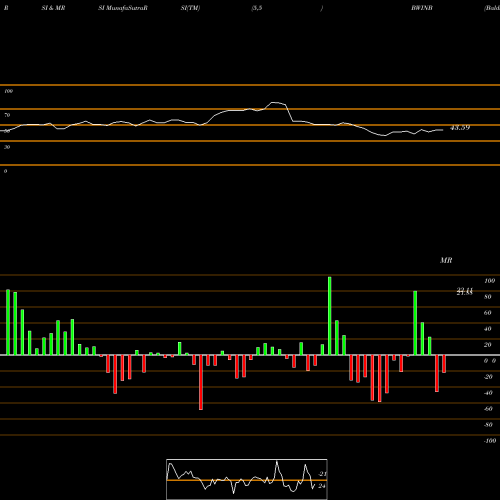The image size is (500, 500).
Task: Open the mini chart thumbnail at bottom
Action: pyautogui.click(x=247, y=479)
